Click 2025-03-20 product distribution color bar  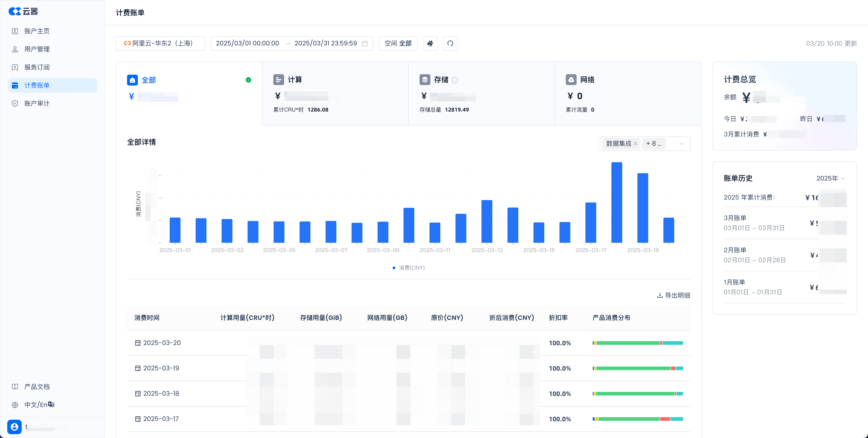point(637,343)
